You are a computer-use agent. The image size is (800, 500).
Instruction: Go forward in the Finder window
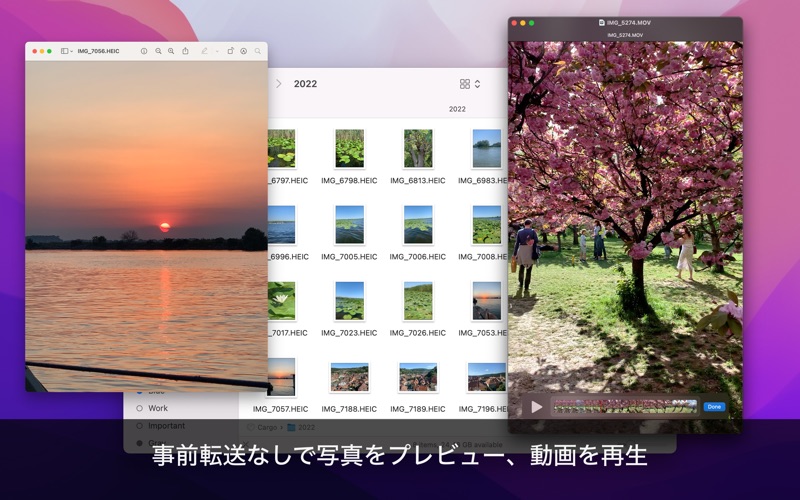click(279, 84)
